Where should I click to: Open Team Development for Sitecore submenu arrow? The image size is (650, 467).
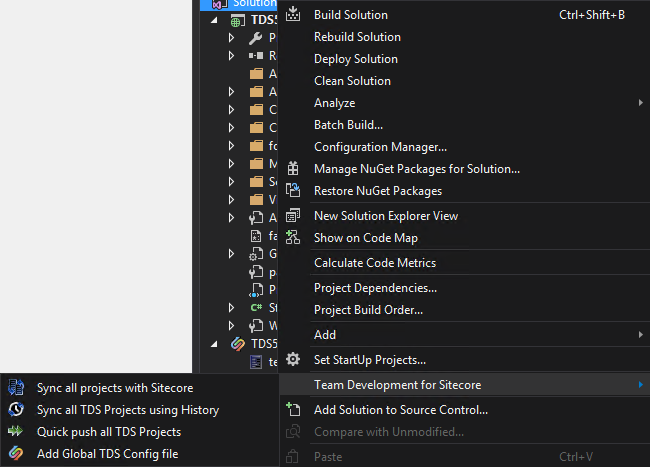[640, 385]
